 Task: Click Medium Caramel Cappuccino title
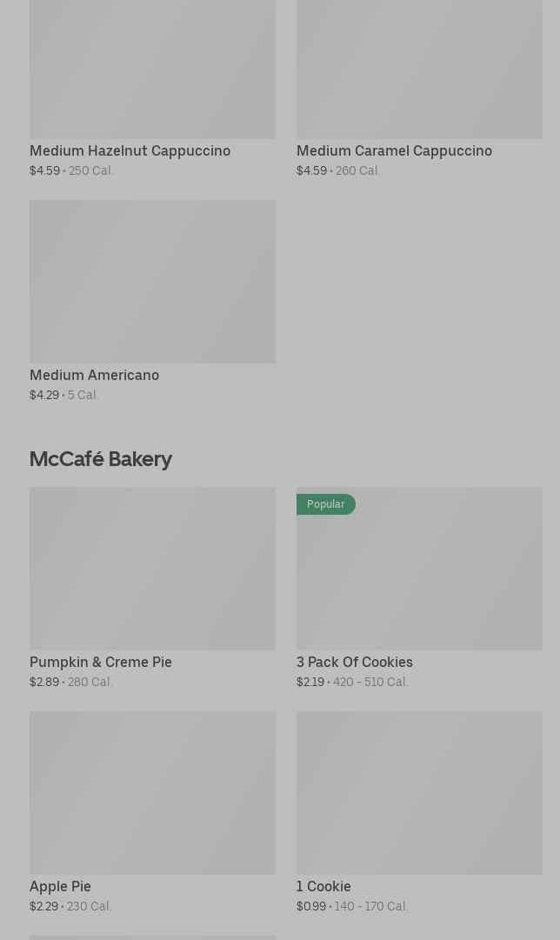(394, 150)
